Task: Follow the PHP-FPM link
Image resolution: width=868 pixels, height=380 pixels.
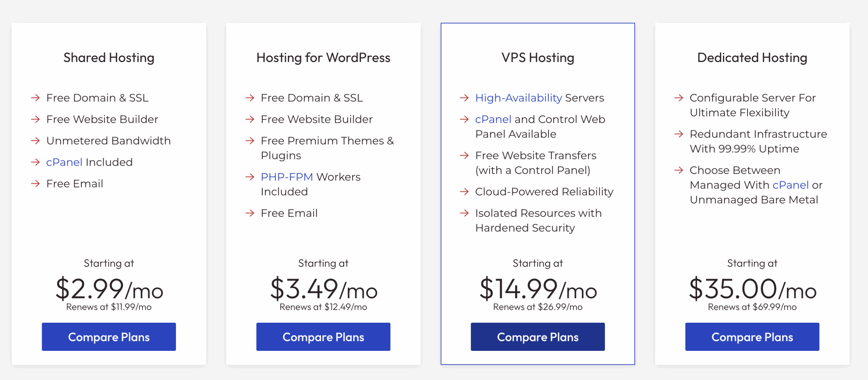Action: pos(287,177)
